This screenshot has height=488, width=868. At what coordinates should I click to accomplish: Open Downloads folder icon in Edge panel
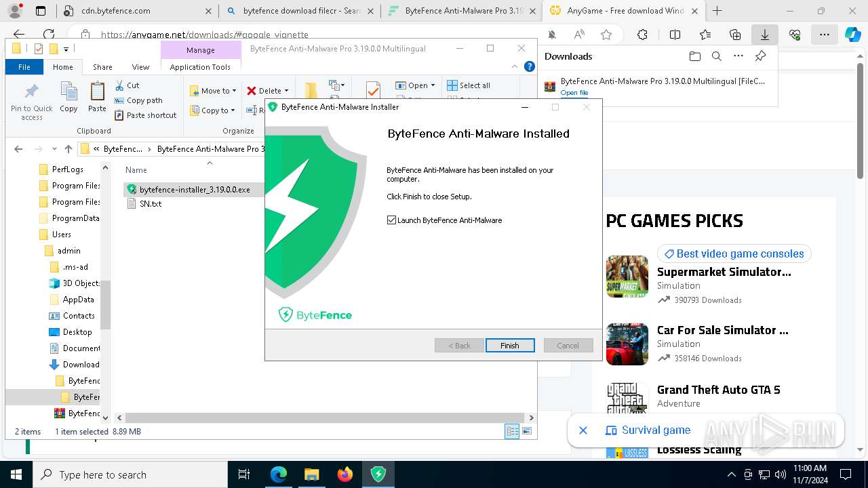(694, 56)
